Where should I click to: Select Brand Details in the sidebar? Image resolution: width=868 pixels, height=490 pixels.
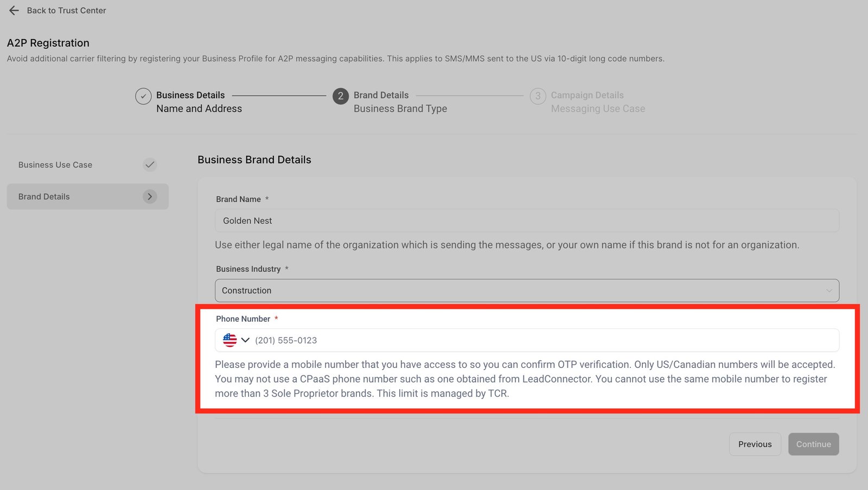pyautogui.click(x=44, y=196)
